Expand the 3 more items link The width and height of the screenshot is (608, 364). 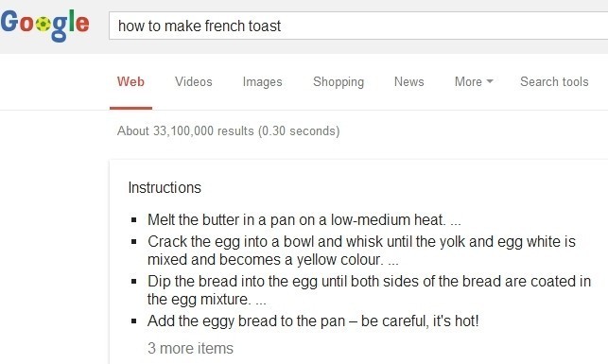(x=190, y=348)
